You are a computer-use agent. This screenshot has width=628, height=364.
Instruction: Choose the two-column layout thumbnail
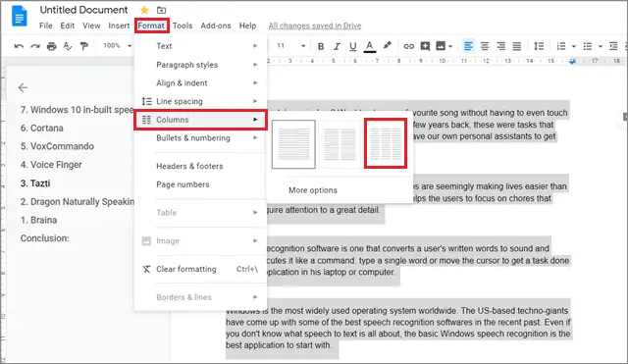tap(340, 144)
